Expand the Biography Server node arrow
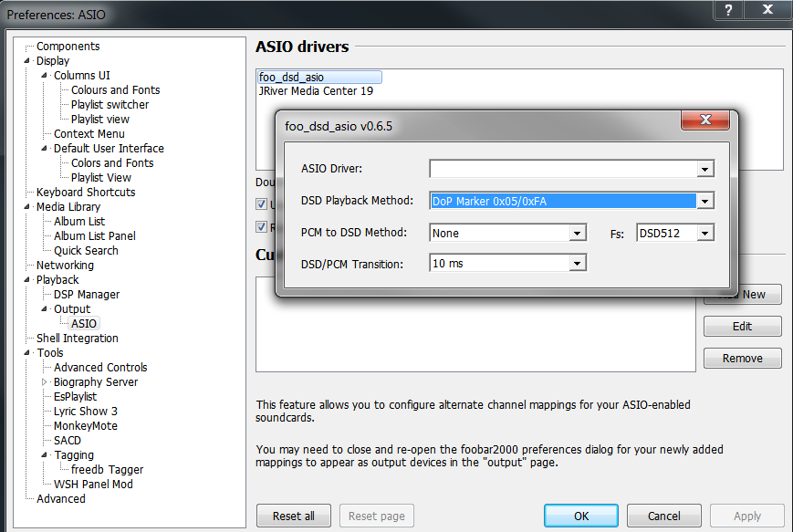Image resolution: width=793 pixels, height=532 pixels. click(44, 381)
